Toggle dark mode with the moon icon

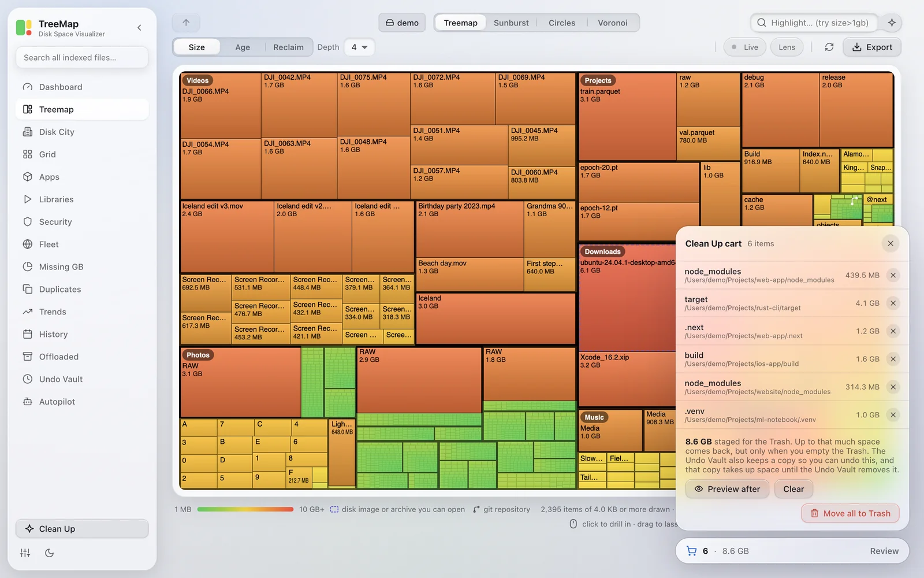tap(50, 553)
